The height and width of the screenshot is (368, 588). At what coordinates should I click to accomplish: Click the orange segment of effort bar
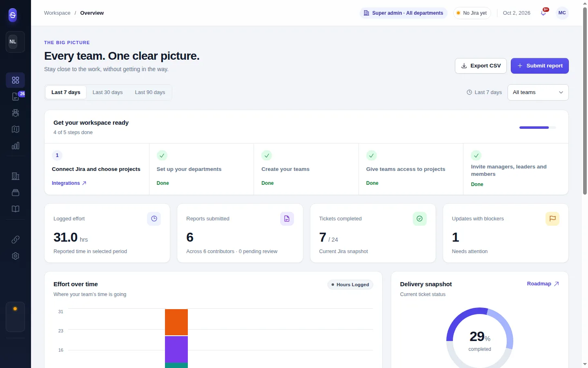[176, 322]
